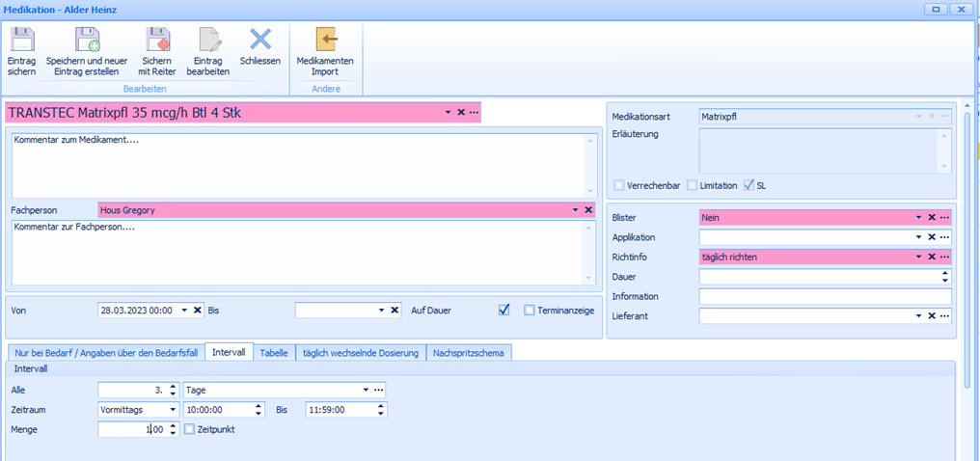980x461 pixels.
Task: Expand the Richtinfo dropdown
Action: click(x=917, y=258)
